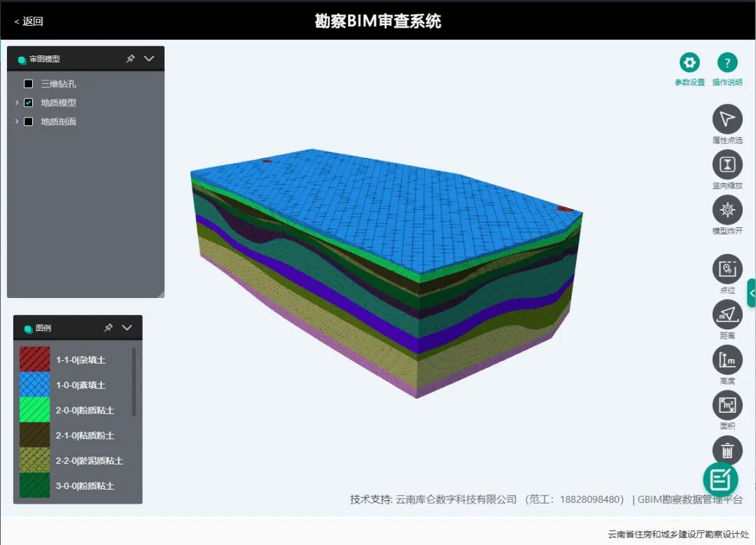Click the 勘察BIM审查系统 title

point(378,21)
